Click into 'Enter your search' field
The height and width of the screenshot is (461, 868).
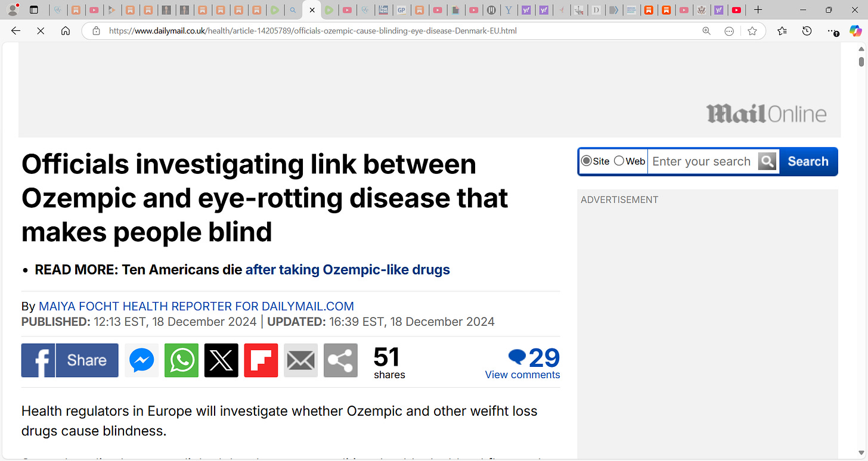(x=702, y=161)
